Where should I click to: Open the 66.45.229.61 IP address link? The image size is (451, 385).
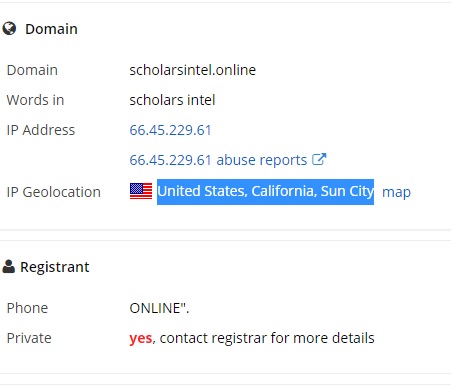pos(170,130)
